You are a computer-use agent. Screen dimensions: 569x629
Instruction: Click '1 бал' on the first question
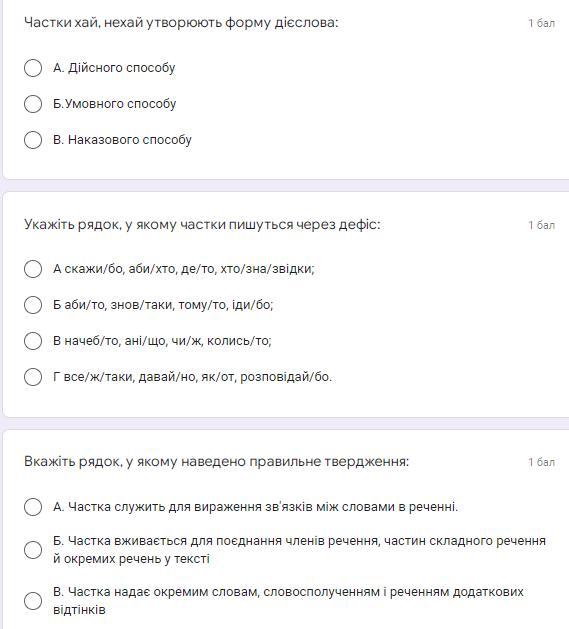(541, 23)
